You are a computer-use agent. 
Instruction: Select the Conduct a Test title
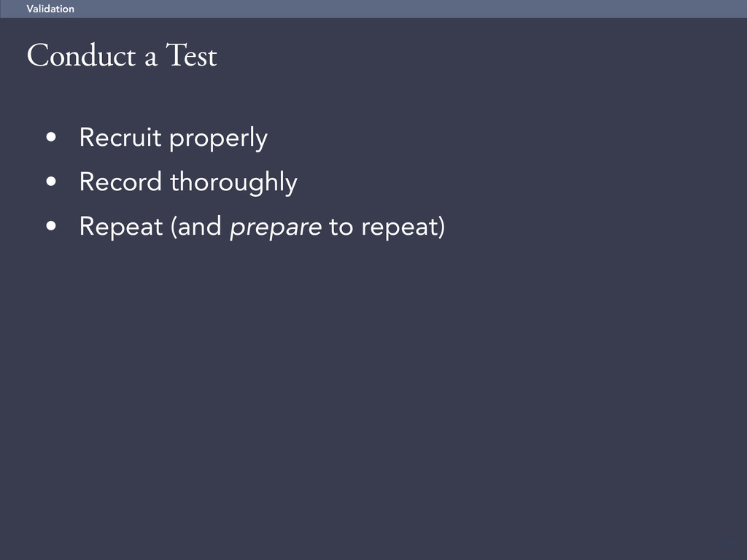(122, 55)
